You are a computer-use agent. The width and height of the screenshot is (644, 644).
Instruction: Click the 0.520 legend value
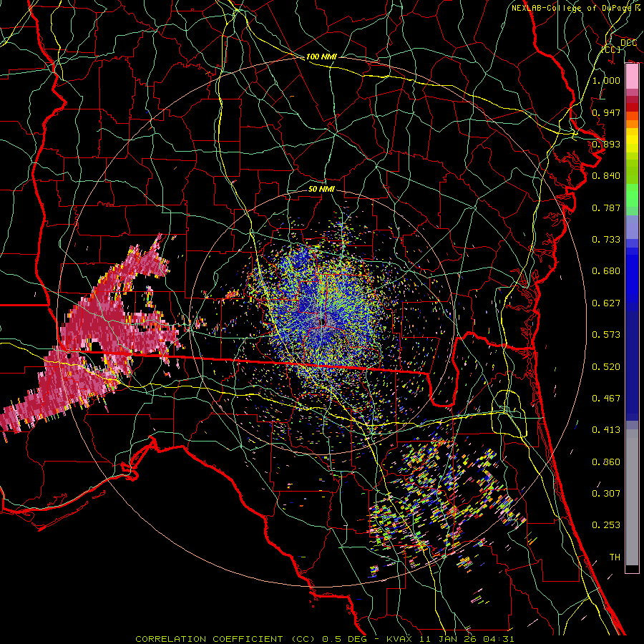pos(606,367)
